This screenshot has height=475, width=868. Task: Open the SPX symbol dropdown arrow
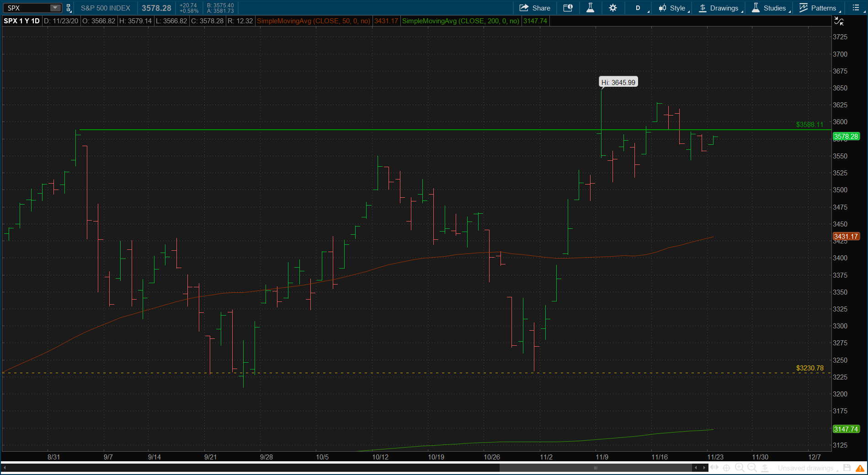[x=55, y=8]
